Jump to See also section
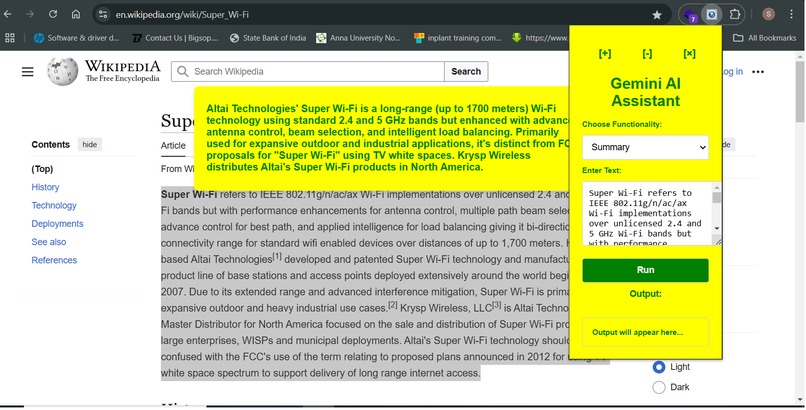This screenshot has width=806, height=410. point(49,242)
